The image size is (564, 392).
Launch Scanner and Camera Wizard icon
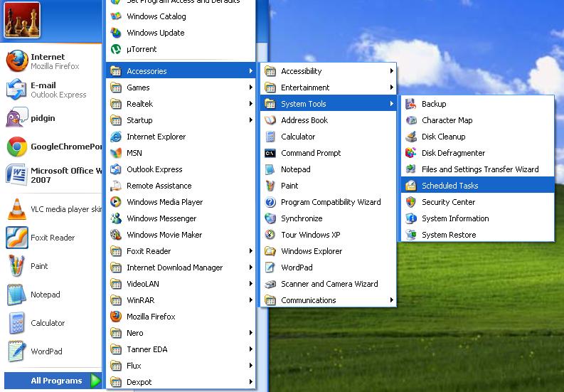click(x=270, y=284)
